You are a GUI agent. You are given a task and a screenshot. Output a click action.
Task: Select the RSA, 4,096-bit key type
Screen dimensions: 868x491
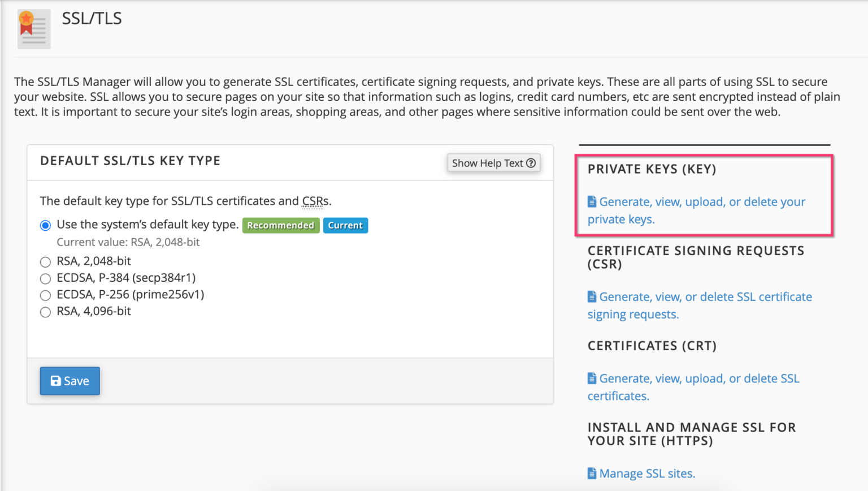click(x=45, y=312)
